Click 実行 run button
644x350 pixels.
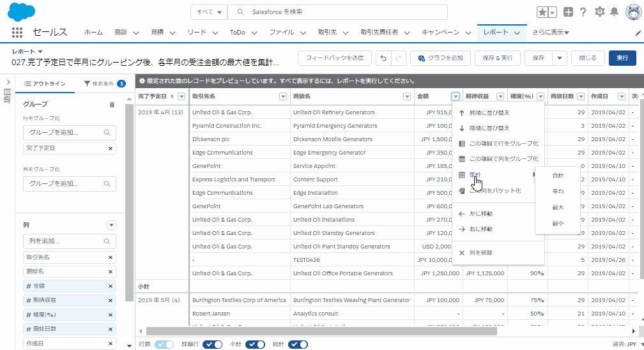(622, 58)
